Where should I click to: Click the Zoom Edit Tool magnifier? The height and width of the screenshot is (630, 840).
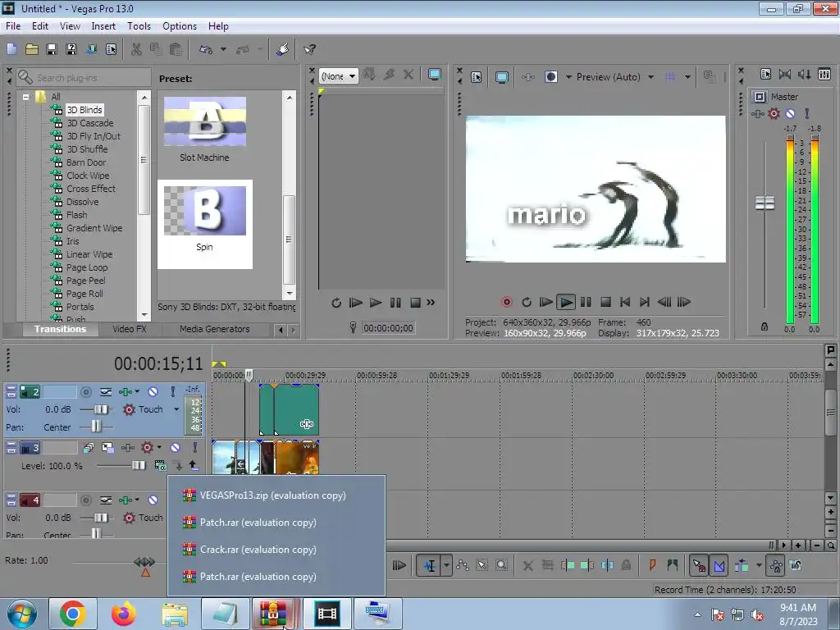pyautogui.click(x=501, y=565)
